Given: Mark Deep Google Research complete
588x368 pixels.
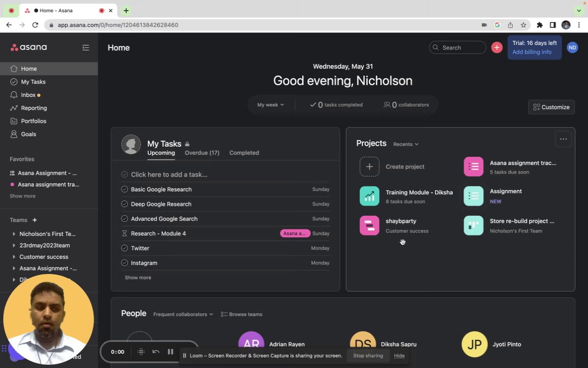Looking at the screenshot, I should (125, 204).
